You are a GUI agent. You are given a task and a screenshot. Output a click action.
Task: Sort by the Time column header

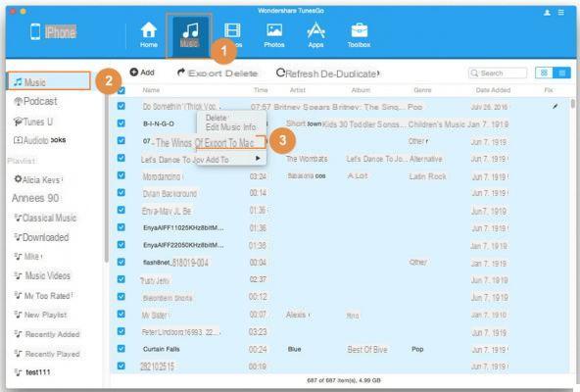pos(261,90)
